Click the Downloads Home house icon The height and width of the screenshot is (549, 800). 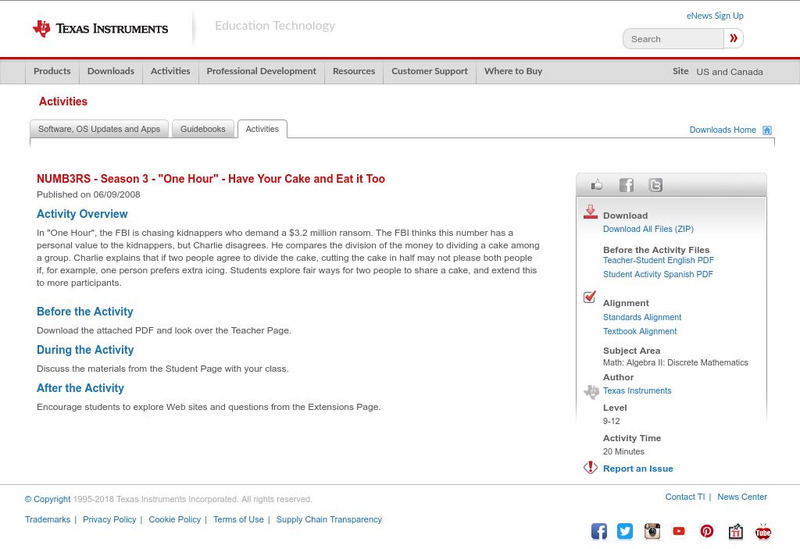click(767, 130)
